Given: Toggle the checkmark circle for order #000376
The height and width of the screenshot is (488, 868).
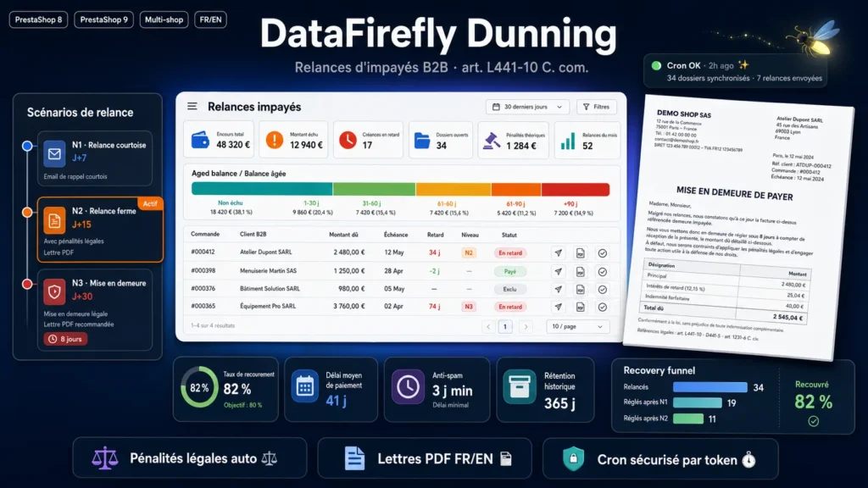Looking at the screenshot, I should 603,290.
